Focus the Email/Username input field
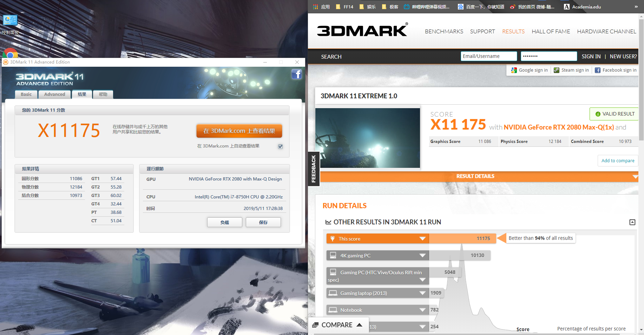This screenshot has width=644, height=335. (x=489, y=56)
